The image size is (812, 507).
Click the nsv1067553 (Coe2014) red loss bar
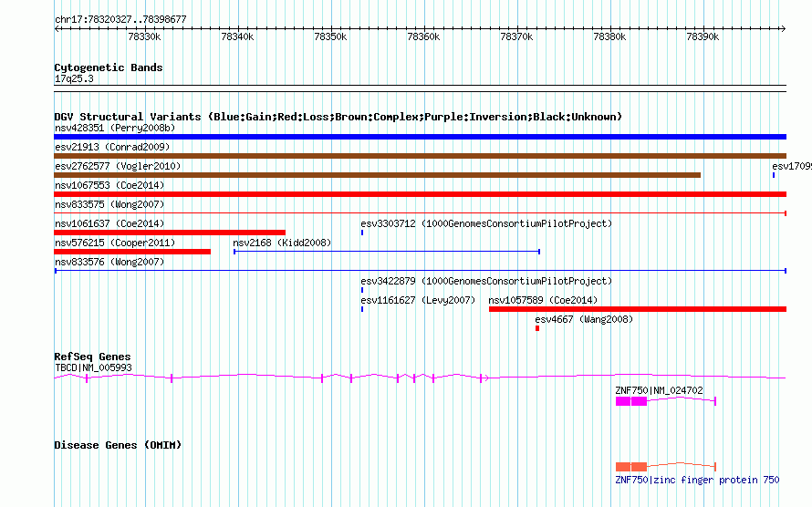point(420,194)
